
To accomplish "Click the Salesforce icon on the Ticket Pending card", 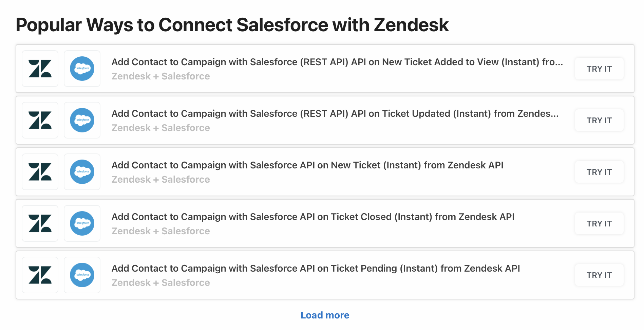I will tap(82, 275).
